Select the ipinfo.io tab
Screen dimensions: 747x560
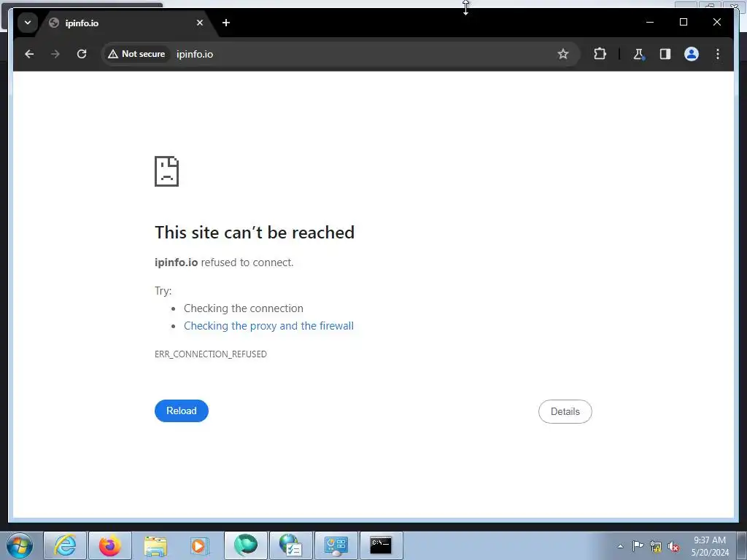[124, 23]
